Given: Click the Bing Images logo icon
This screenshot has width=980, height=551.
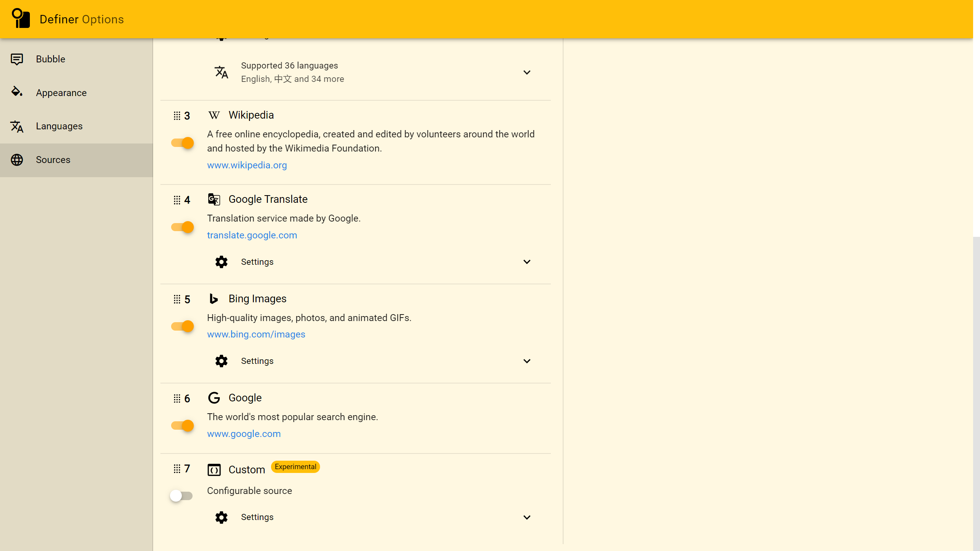Looking at the screenshot, I should [214, 299].
